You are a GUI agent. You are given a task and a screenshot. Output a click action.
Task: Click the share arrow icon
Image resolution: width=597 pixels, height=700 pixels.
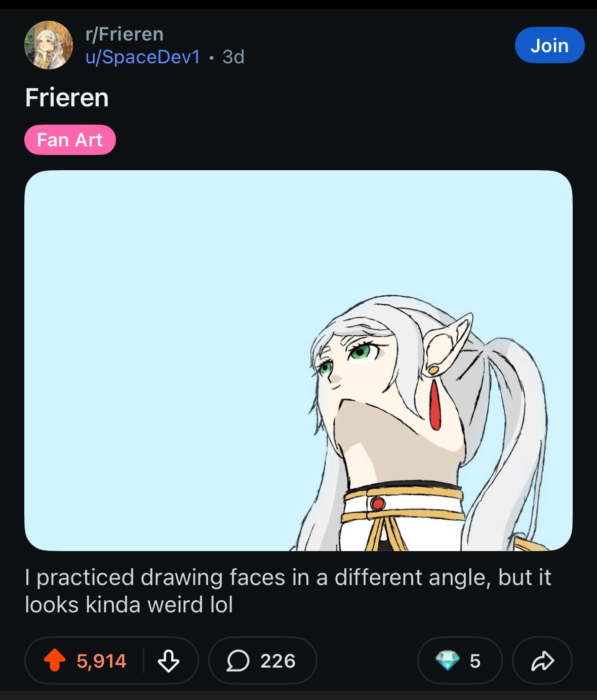[x=542, y=660]
